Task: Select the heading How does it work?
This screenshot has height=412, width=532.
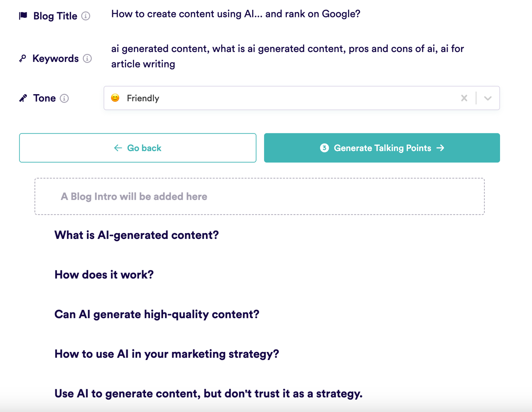Action: click(104, 275)
